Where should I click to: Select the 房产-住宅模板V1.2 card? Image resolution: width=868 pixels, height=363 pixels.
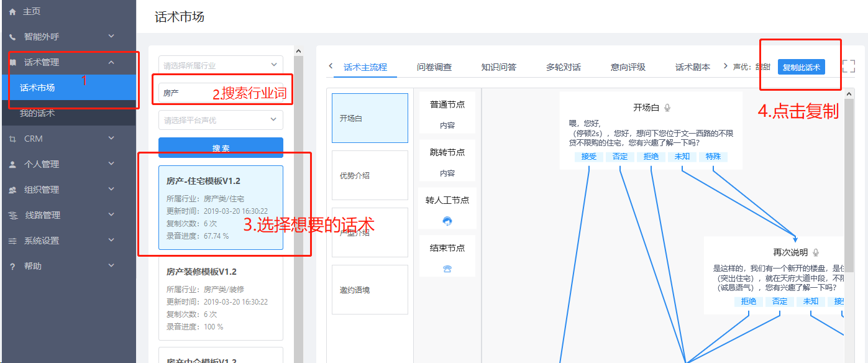(221, 208)
